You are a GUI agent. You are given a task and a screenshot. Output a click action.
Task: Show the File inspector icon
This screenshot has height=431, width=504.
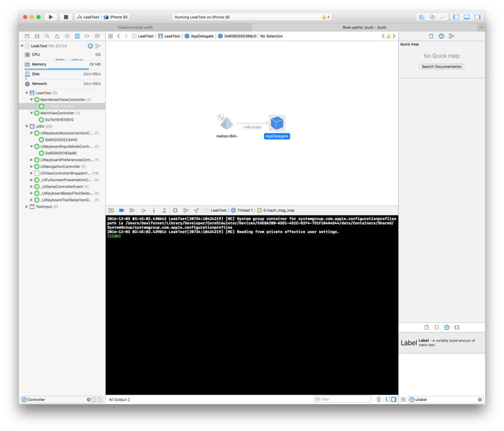pyautogui.click(x=431, y=36)
